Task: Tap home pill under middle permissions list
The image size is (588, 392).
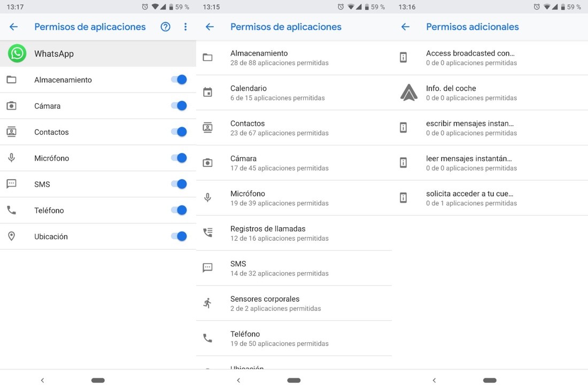Action: [x=294, y=380]
